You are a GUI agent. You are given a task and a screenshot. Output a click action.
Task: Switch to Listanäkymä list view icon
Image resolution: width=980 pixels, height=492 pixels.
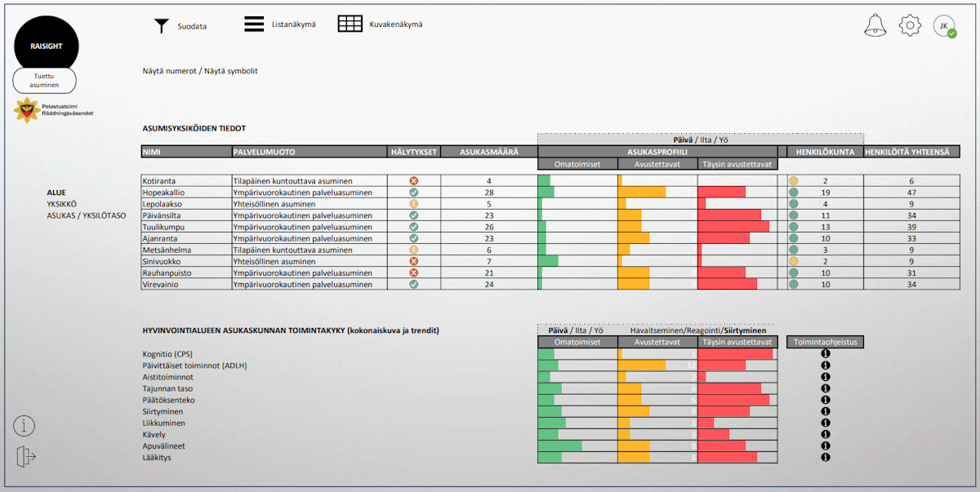point(253,24)
